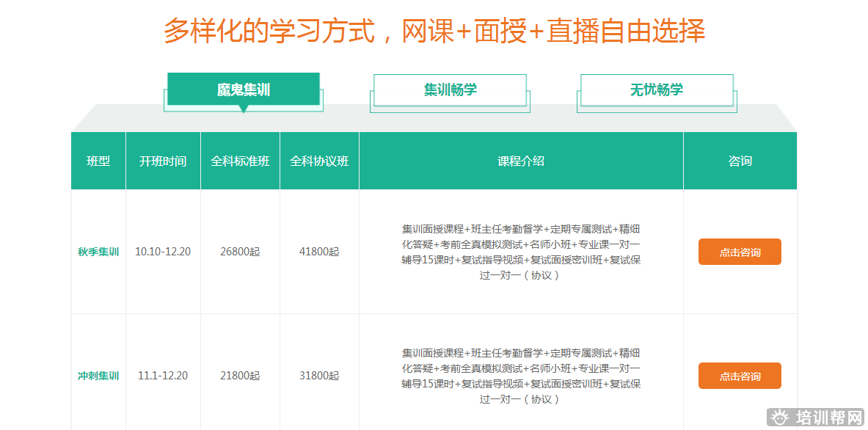This screenshot has height=430, width=868.
Task: Click the 秋季集训 class type label
Action: pyautogui.click(x=98, y=252)
